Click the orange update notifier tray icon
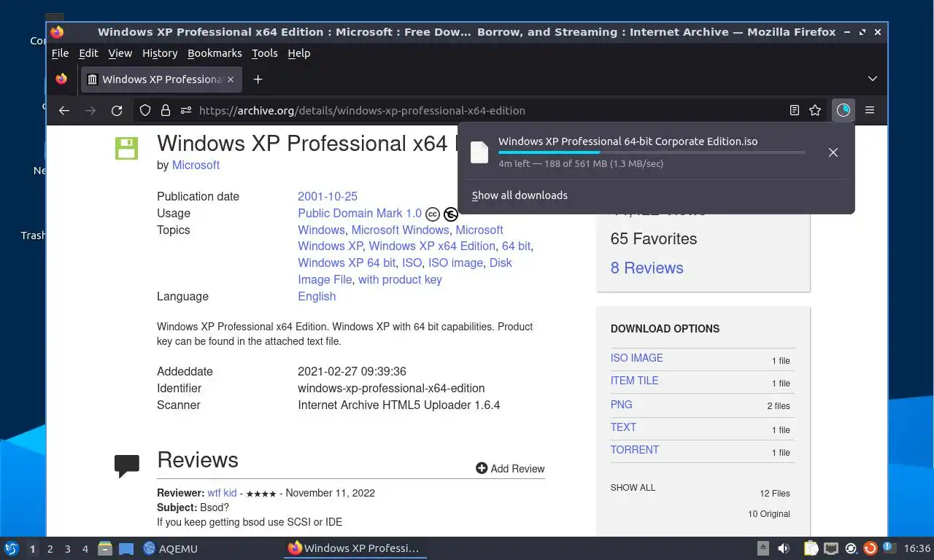 pos(870,548)
